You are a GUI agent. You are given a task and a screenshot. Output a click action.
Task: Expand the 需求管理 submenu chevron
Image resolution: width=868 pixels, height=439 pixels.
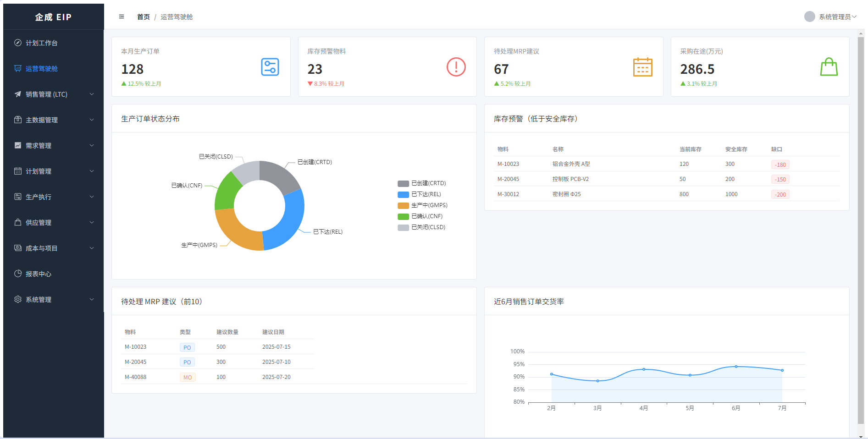[x=92, y=145]
